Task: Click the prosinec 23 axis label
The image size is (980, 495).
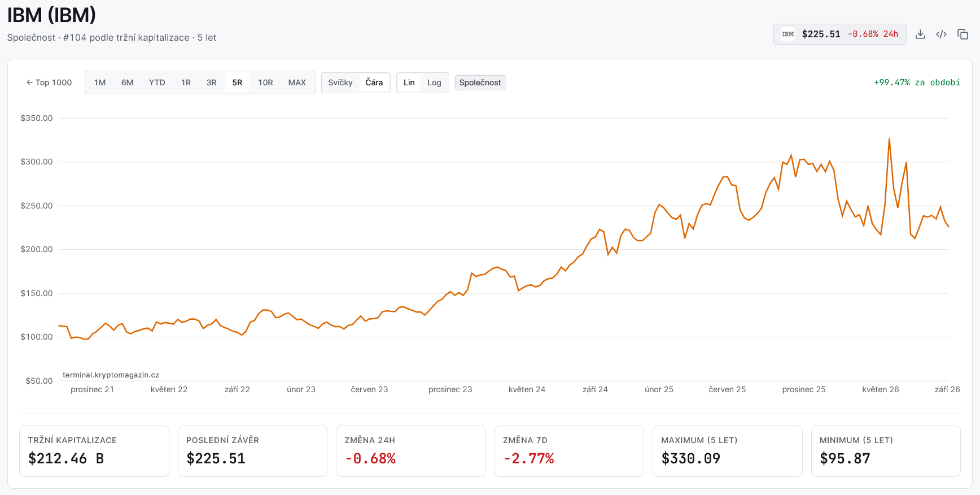Action: (450, 389)
